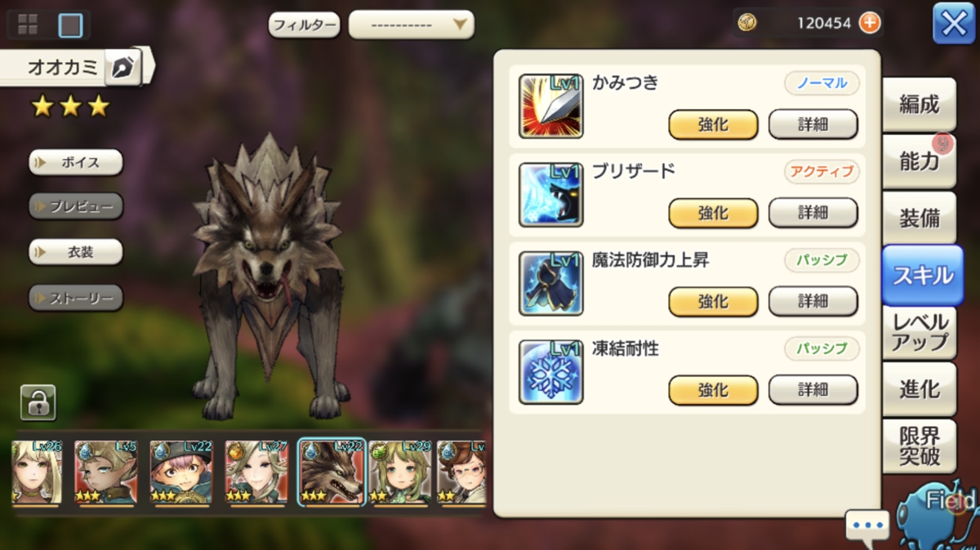
Task: Click the 凍結耐性 snowflake skill icon
Action: [x=551, y=371]
